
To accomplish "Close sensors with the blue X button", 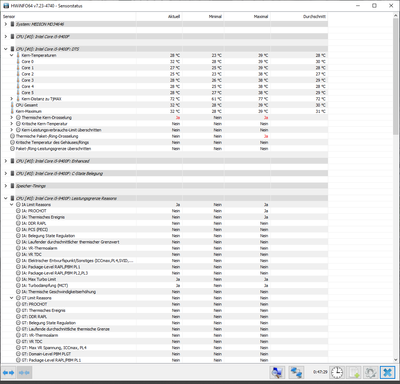I will click(x=387, y=372).
